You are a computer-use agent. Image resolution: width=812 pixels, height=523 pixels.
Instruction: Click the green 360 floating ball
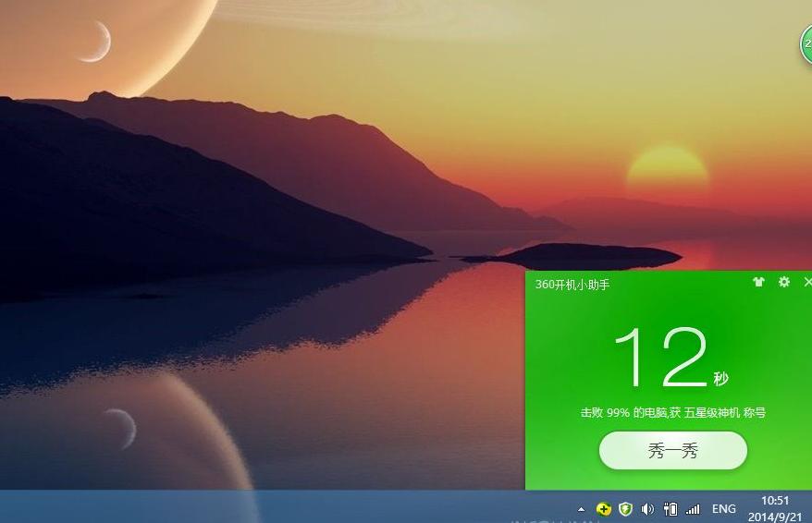point(806,44)
